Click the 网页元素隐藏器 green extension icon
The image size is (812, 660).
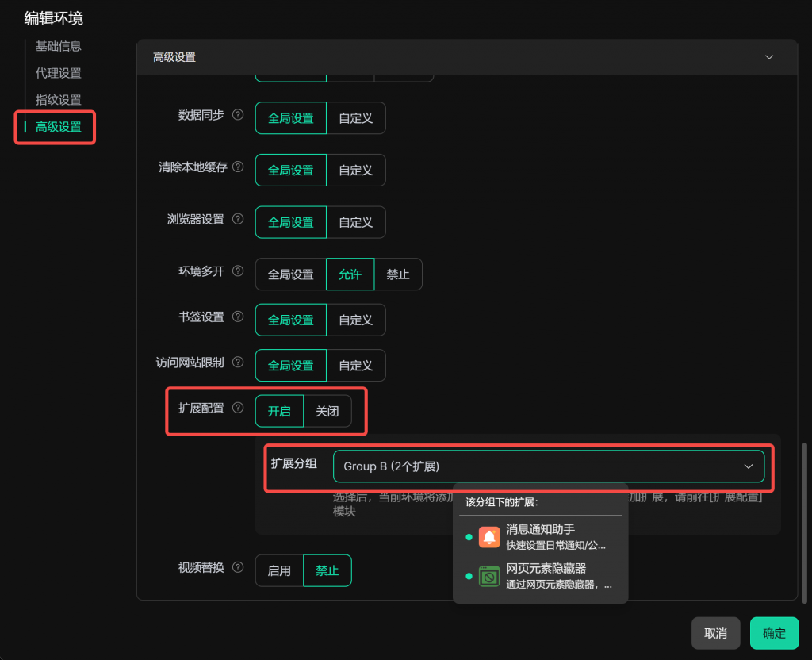489,576
